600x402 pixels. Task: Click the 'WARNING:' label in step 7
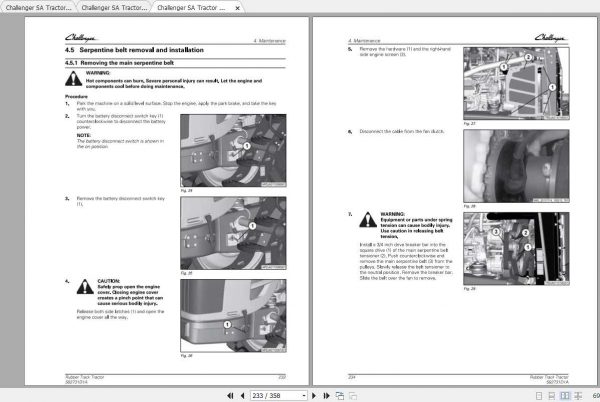pyautogui.click(x=393, y=214)
